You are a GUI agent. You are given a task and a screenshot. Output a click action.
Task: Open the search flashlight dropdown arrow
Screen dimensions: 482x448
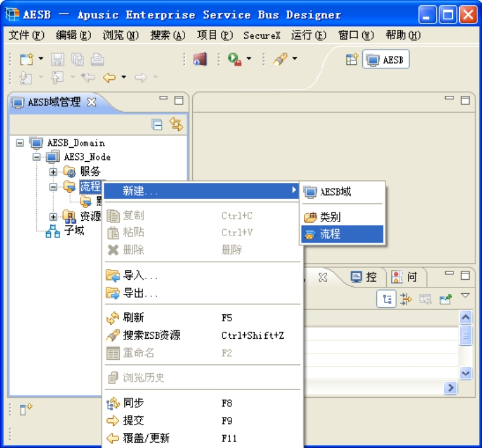pyautogui.click(x=294, y=58)
